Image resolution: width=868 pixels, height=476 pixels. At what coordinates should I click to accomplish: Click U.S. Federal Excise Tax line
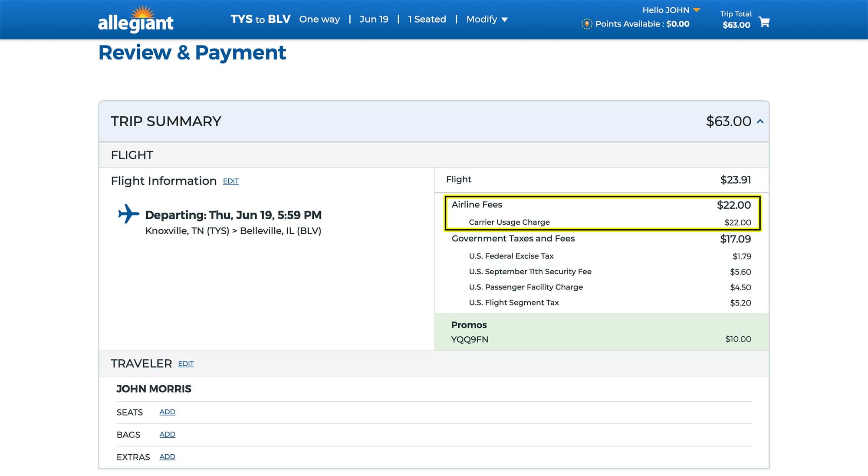[610, 256]
